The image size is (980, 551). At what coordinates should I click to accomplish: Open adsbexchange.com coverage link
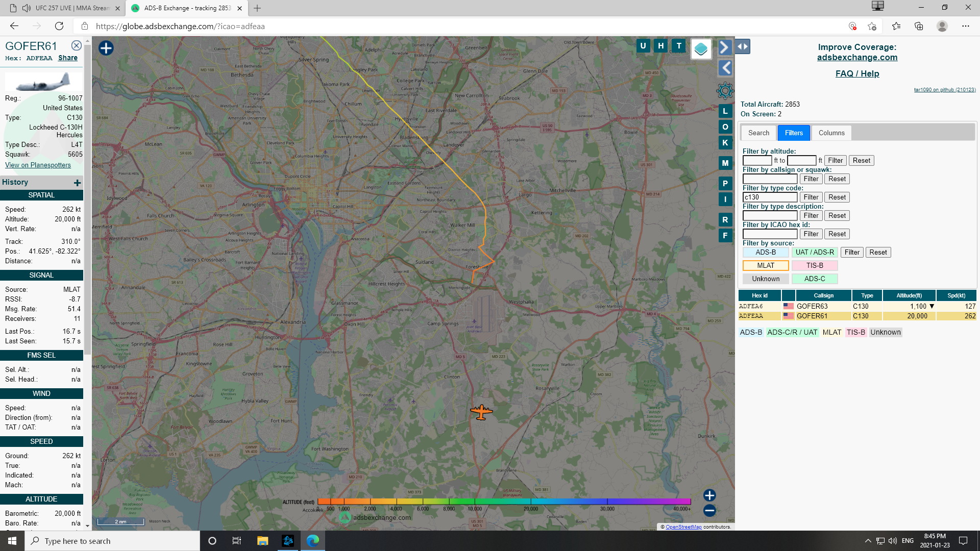click(857, 58)
